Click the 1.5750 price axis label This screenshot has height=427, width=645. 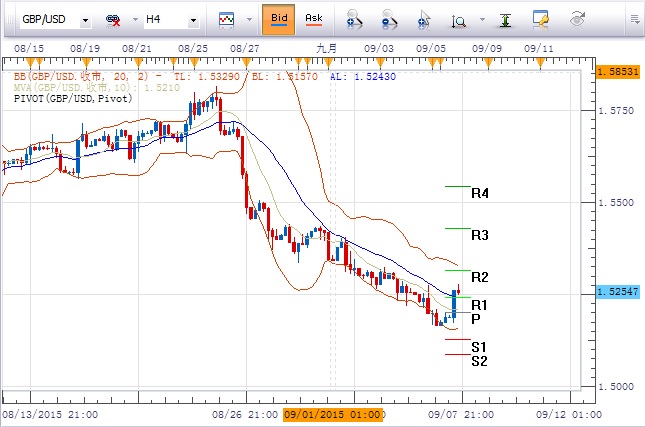(x=616, y=111)
